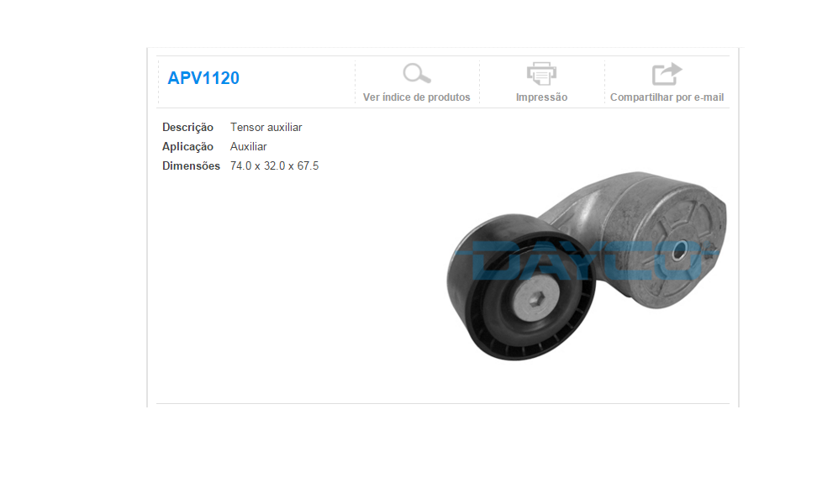838x504 pixels.
Task: Open the 'Ver índice de produtos' link
Action: pyautogui.click(x=416, y=97)
